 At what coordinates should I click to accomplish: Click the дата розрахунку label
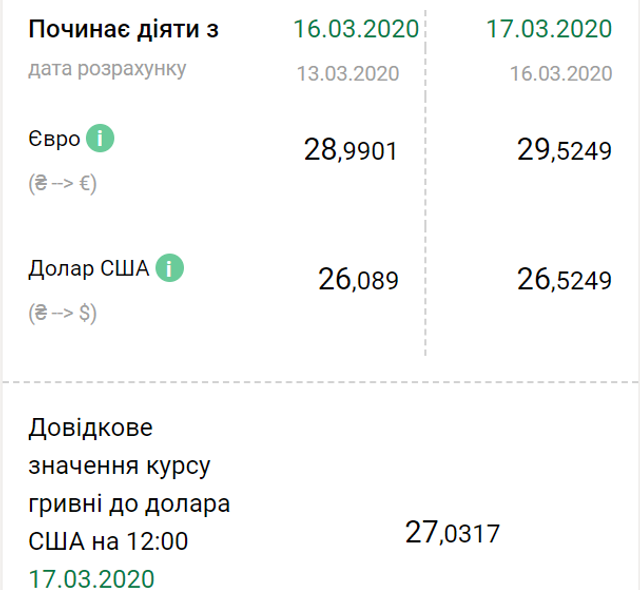point(107,69)
